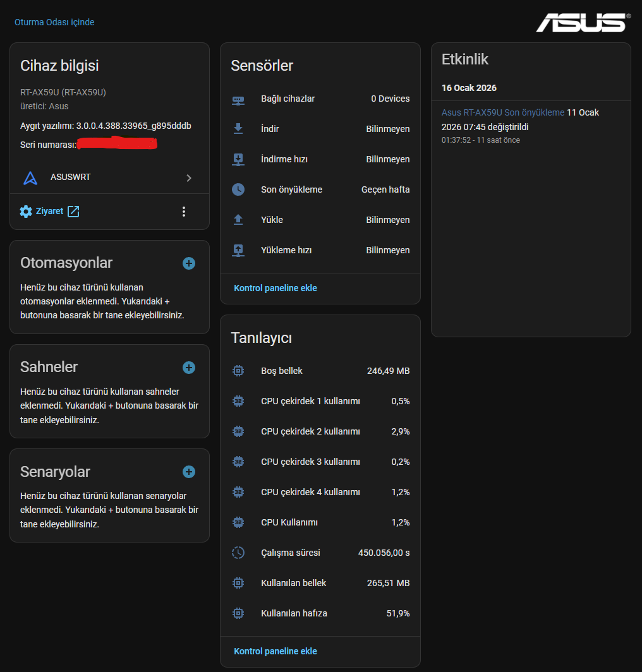Click the Bağlı cihazlar network icon

pyautogui.click(x=238, y=99)
